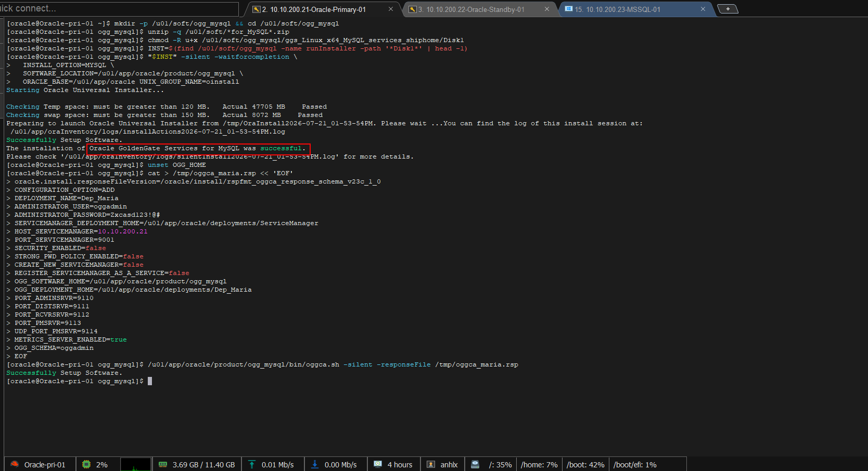The image size is (868, 471).
Task: Click the /boot/efi: 1% disk usage entry
Action: click(635, 465)
